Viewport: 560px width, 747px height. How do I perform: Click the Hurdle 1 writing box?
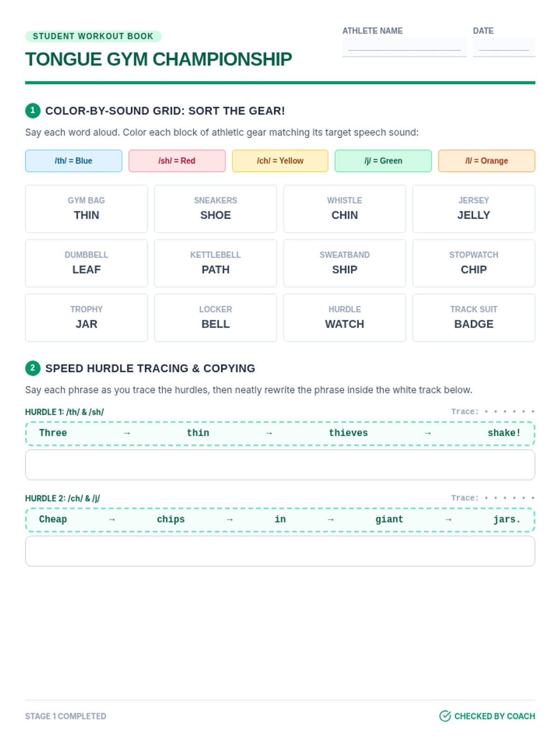click(280, 465)
